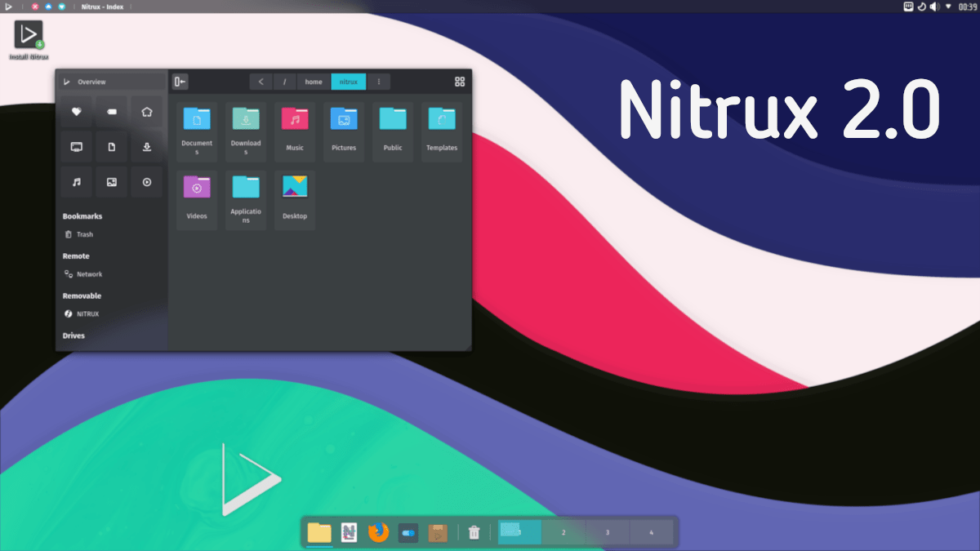This screenshot has width=980, height=551.
Task: Launch the Install Nitrux desktop shortcut
Action: (29, 40)
